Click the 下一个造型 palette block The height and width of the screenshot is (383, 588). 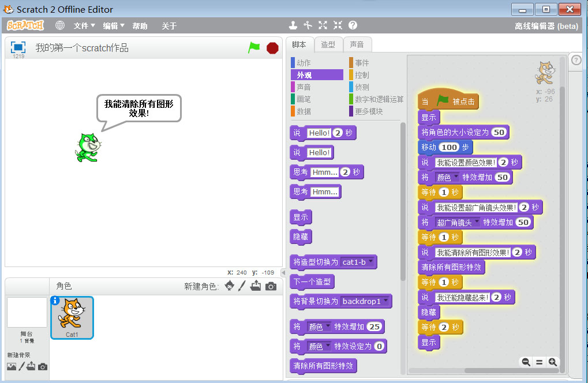coord(312,282)
